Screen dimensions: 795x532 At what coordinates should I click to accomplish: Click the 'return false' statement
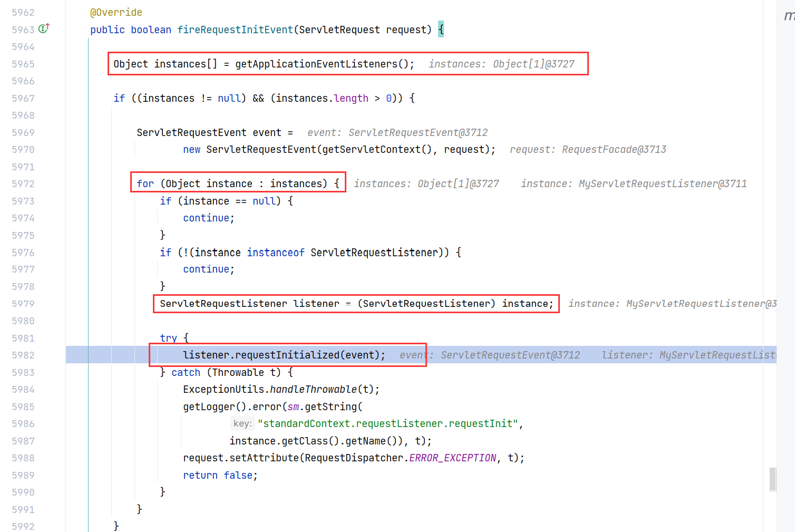tap(220, 476)
